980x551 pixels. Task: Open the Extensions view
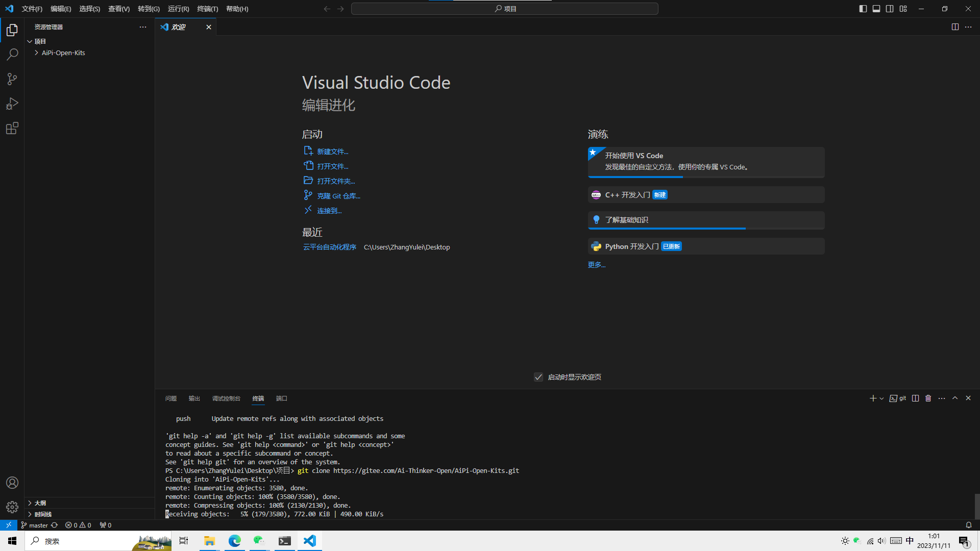12,128
